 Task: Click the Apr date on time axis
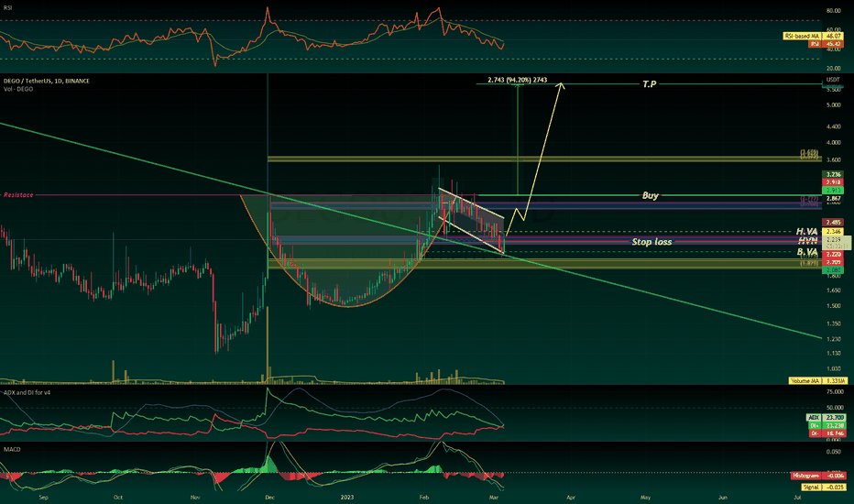coord(571,497)
